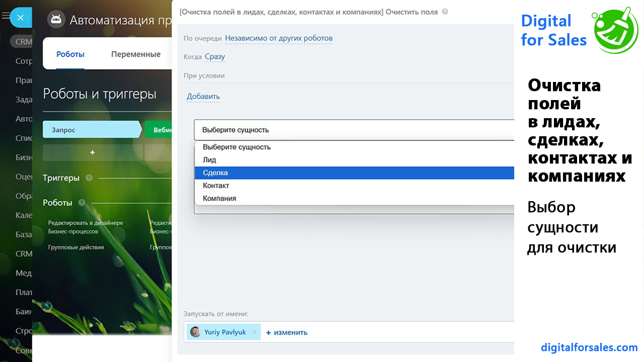Click the help icon next to Триггеры
This screenshot has width=644, height=362.
(89, 178)
